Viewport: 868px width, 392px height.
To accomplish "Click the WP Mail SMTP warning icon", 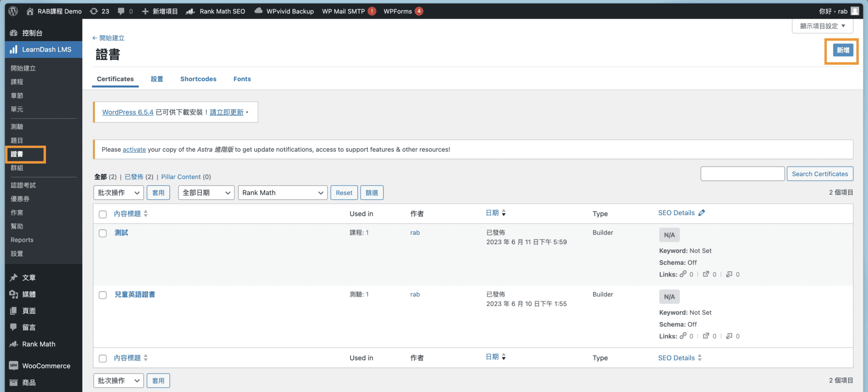I will click(x=372, y=11).
